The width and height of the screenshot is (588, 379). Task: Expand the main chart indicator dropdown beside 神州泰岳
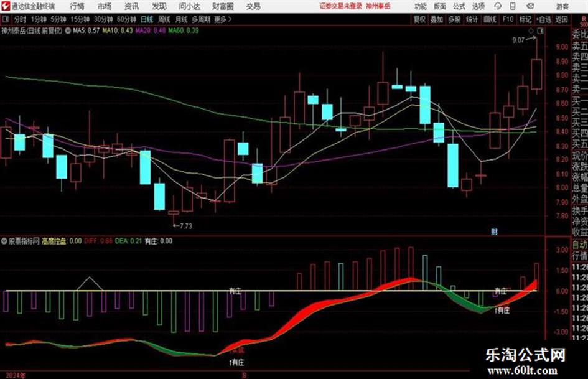[x=68, y=30]
